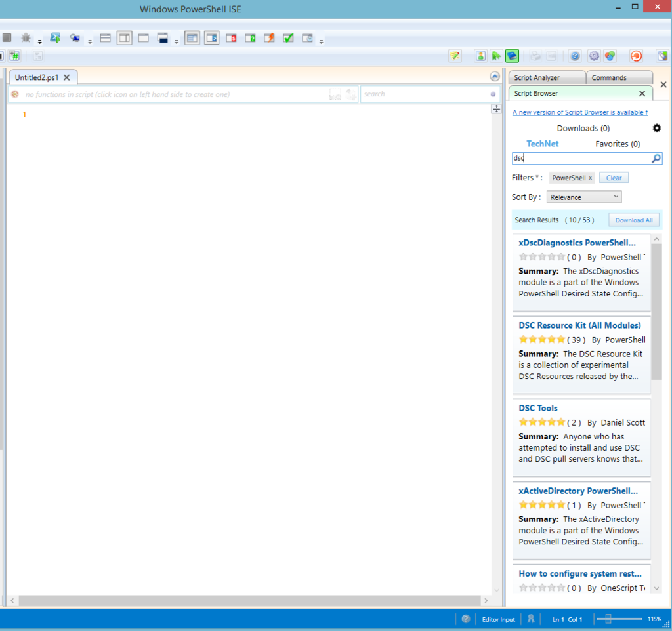Open Script Browser settings gear icon
The height and width of the screenshot is (631, 672).
[x=656, y=128]
